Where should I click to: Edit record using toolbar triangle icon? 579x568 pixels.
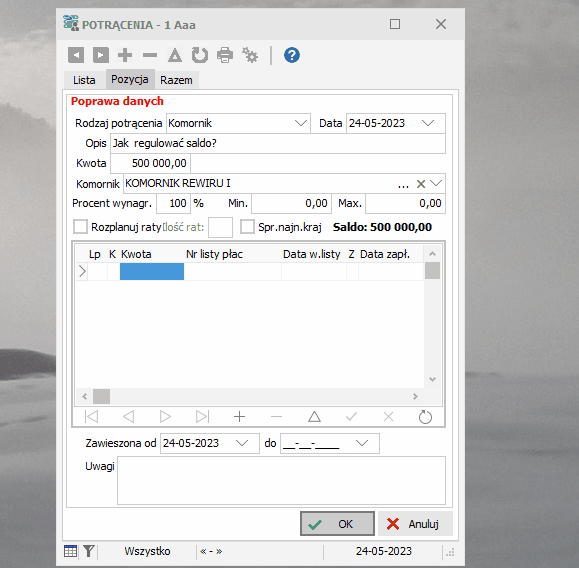(175, 55)
